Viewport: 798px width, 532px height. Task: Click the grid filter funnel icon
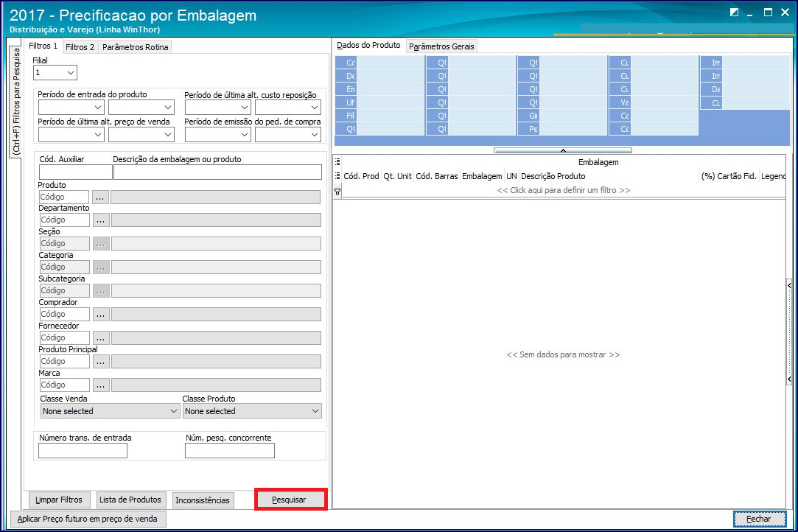pyautogui.click(x=337, y=192)
